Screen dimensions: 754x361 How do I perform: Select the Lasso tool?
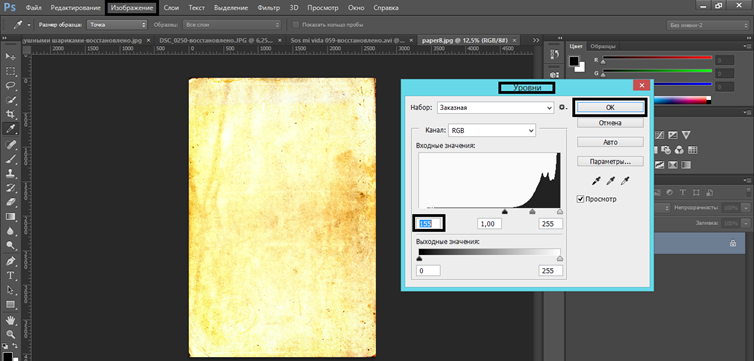[x=10, y=86]
